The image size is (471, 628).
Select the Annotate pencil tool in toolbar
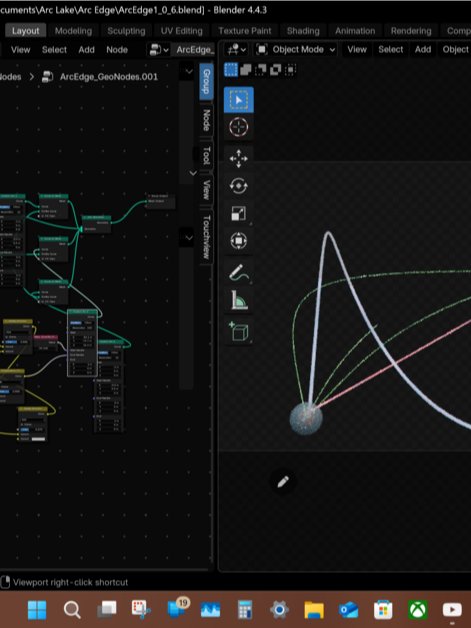(x=238, y=272)
